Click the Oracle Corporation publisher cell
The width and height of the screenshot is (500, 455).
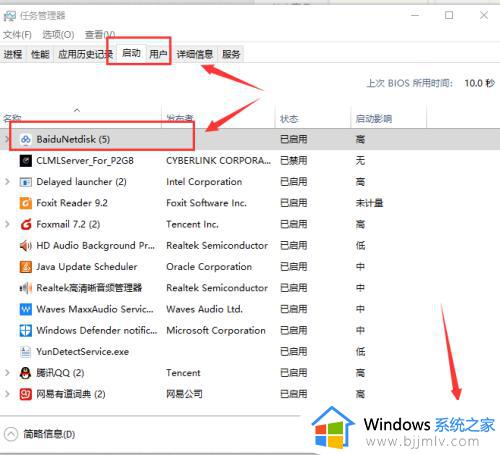[209, 267]
